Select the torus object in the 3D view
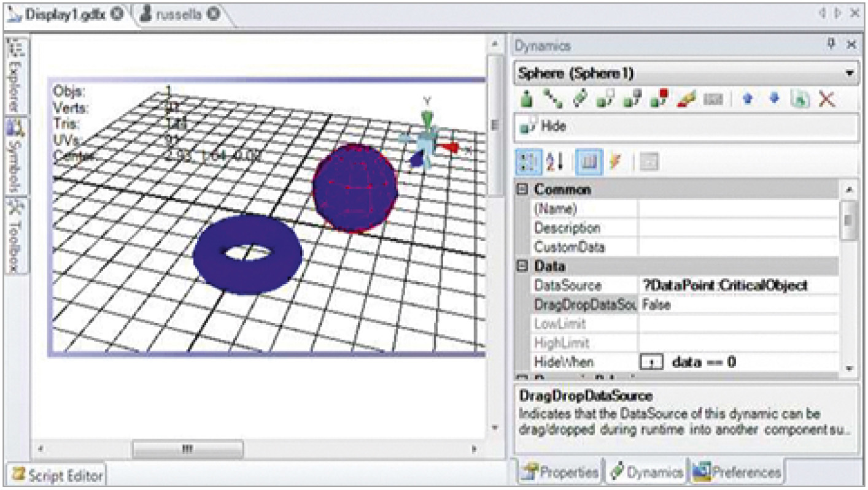The image size is (868, 490). 248,255
